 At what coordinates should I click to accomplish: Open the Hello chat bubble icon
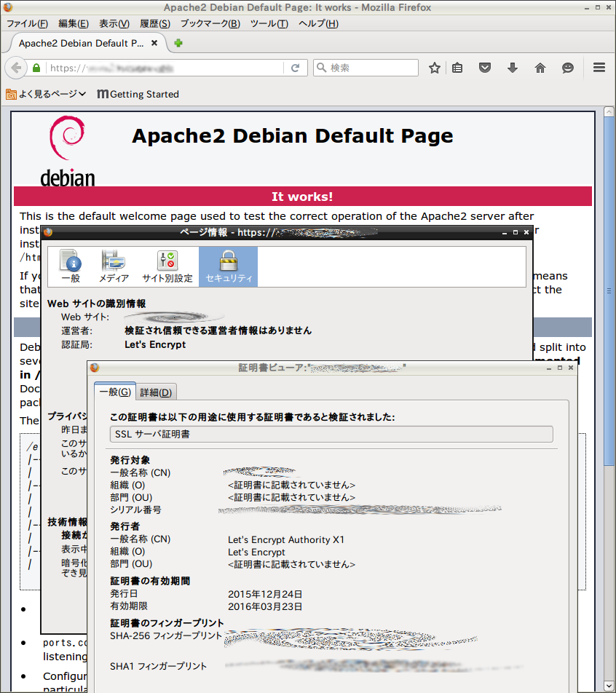click(568, 68)
